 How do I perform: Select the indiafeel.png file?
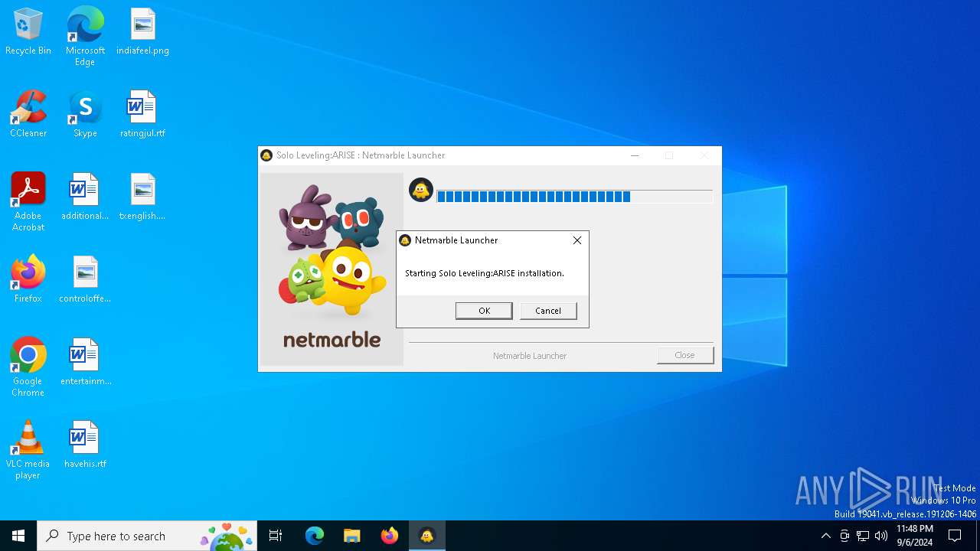[143, 32]
